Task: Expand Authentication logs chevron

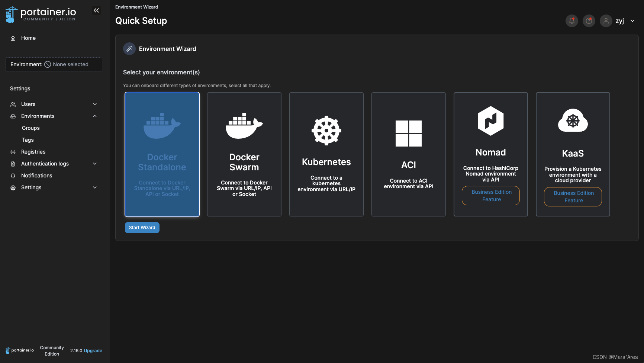Action: (x=95, y=164)
